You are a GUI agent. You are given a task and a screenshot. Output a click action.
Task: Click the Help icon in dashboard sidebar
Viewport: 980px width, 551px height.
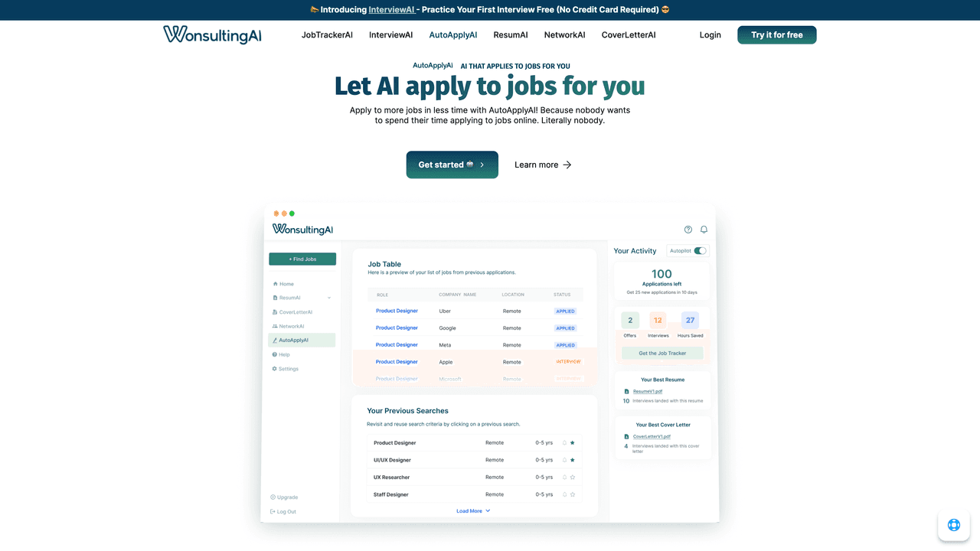[275, 354]
